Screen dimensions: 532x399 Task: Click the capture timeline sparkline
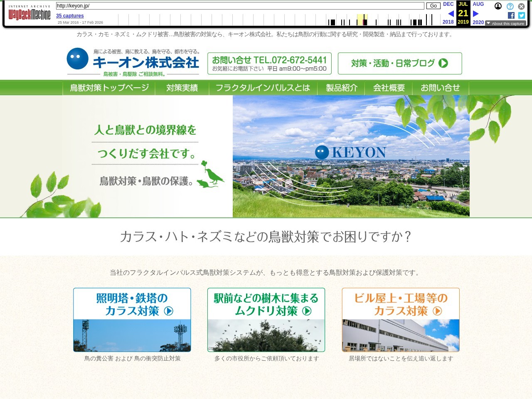[x=279, y=20]
